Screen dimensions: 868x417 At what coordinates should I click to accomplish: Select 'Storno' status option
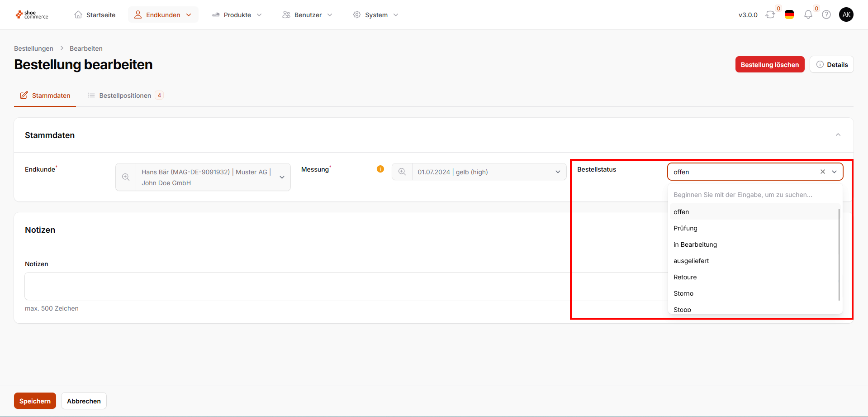(x=754, y=293)
